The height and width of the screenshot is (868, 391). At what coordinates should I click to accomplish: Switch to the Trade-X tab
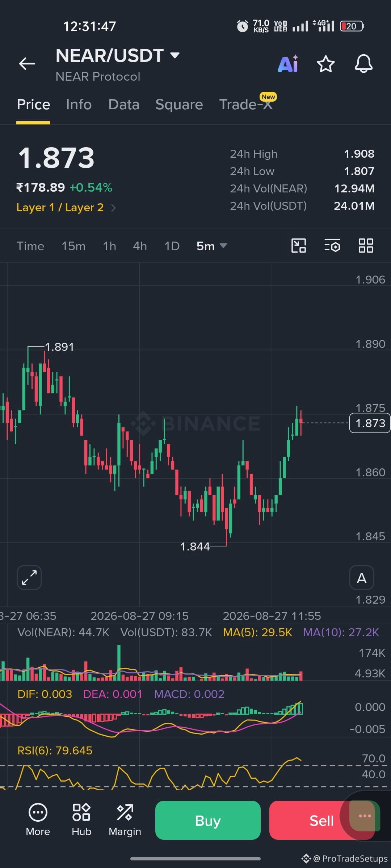246,105
